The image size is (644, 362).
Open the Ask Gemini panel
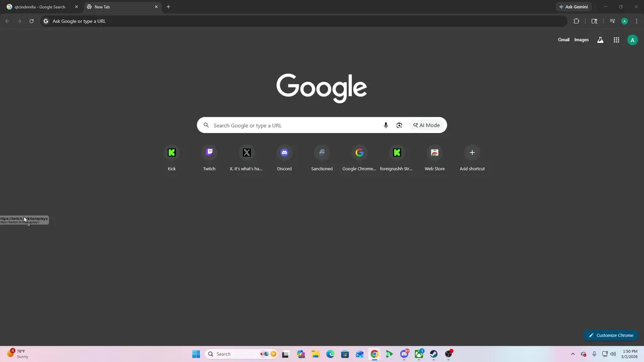(x=574, y=7)
